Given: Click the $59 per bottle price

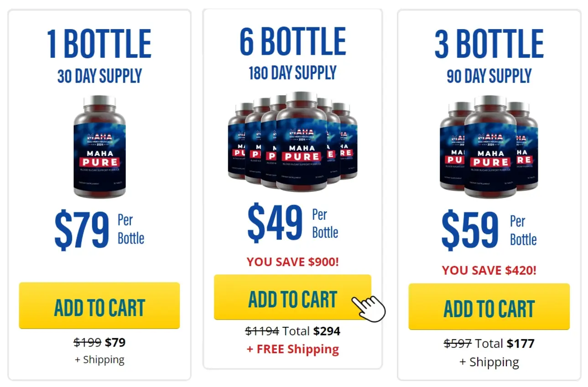Looking at the screenshot, I should [x=470, y=230].
